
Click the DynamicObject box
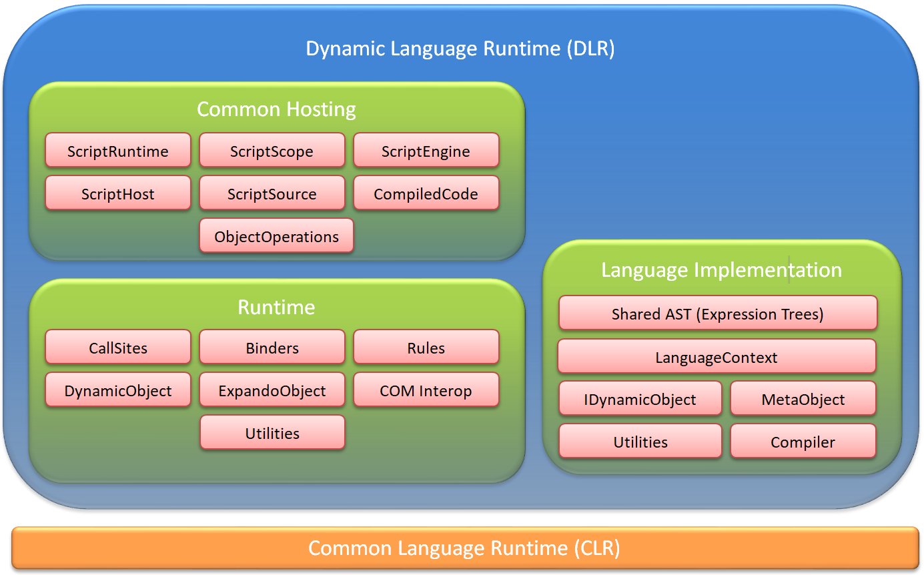pos(118,390)
